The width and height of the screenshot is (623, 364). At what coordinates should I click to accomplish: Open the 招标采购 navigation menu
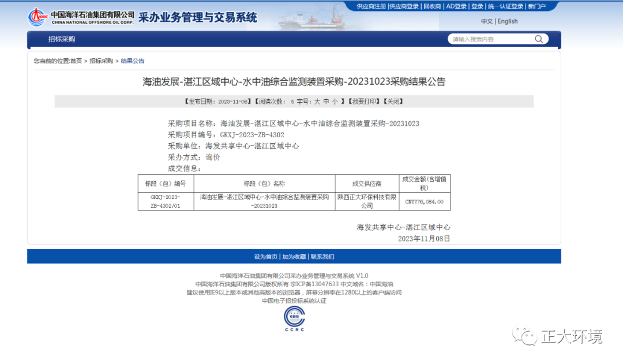(62, 39)
